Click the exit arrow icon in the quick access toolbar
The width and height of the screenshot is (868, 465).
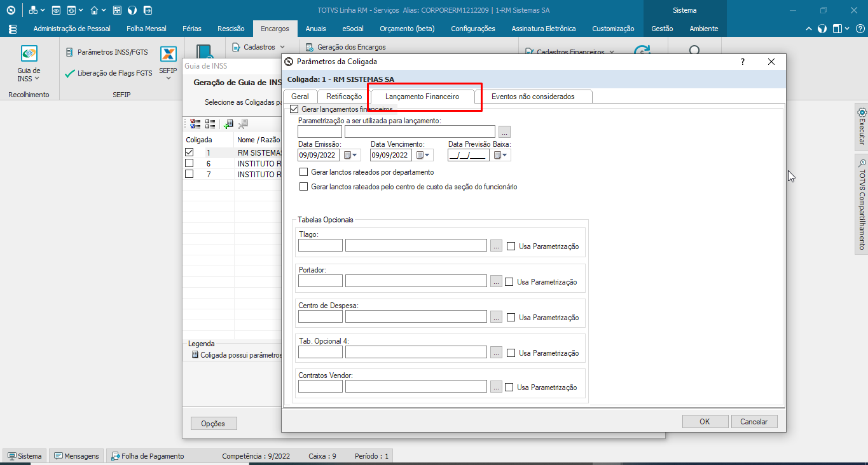click(x=148, y=10)
